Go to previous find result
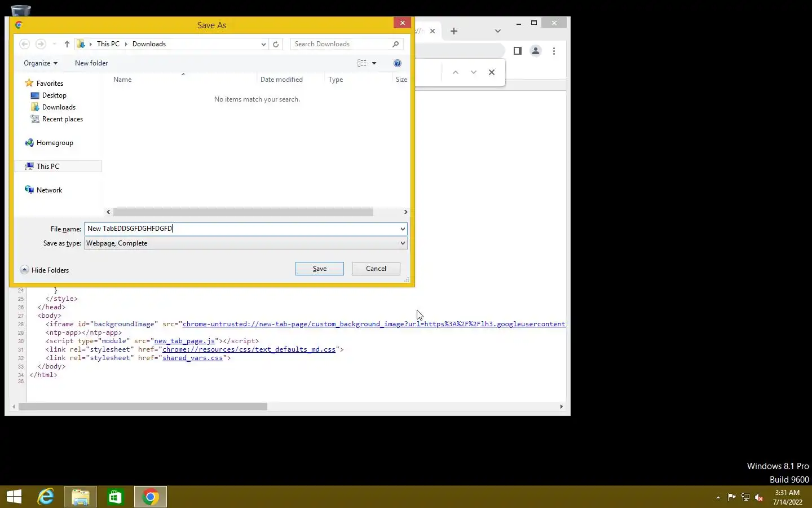The height and width of the screenshot is (508, 812). [456, 72]
